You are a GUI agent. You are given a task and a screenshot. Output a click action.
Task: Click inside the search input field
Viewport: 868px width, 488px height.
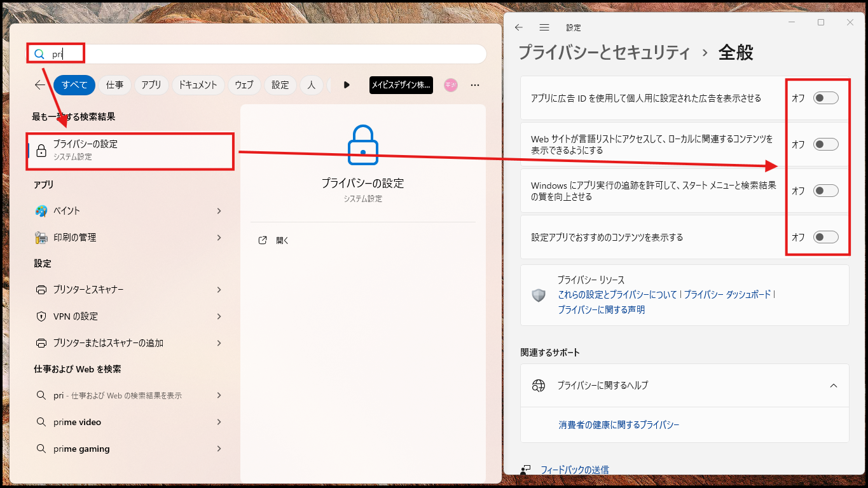[x=191, y=54]
